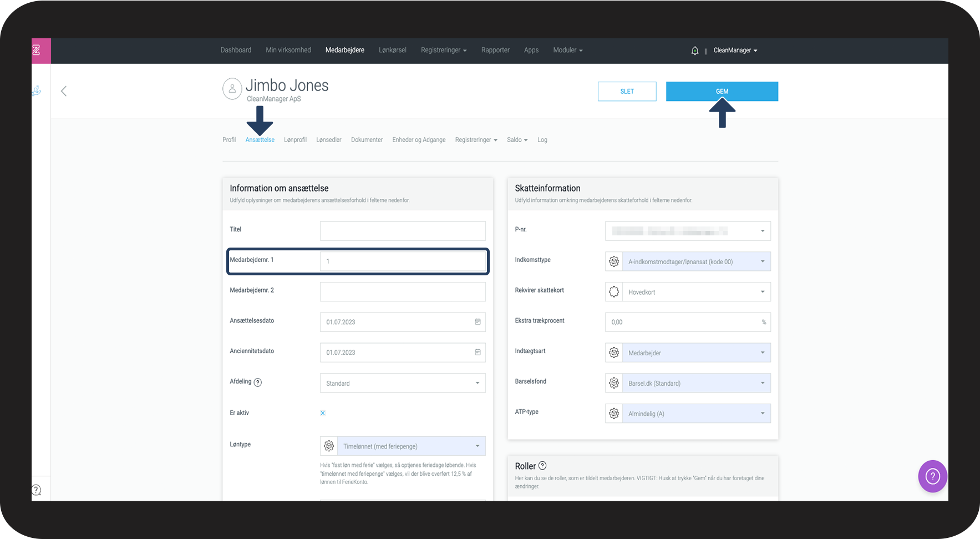
Task: Open Lønkørsel in top navigation
Action: (x=392, y=50)
